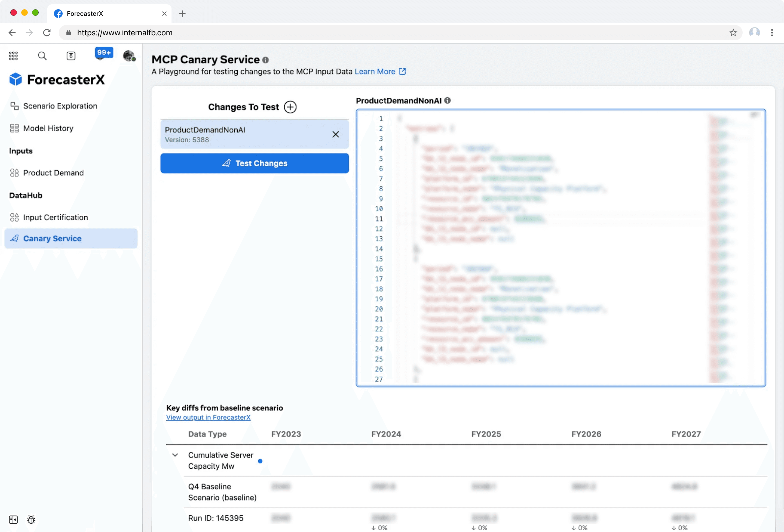Open notifications with 99+ badge

pyautogui.click(x=103, y=53)
